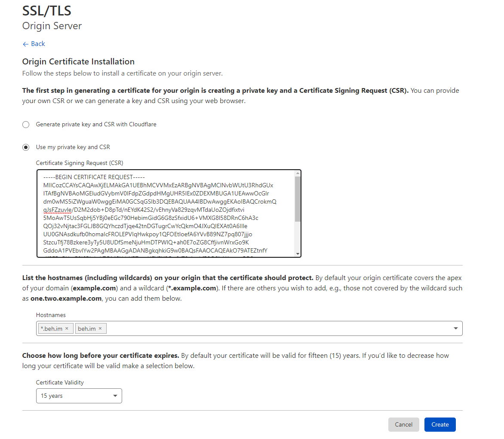Select Generate private key and CSR with Cloudflare

pyautogui.click(x=26, y=125)
